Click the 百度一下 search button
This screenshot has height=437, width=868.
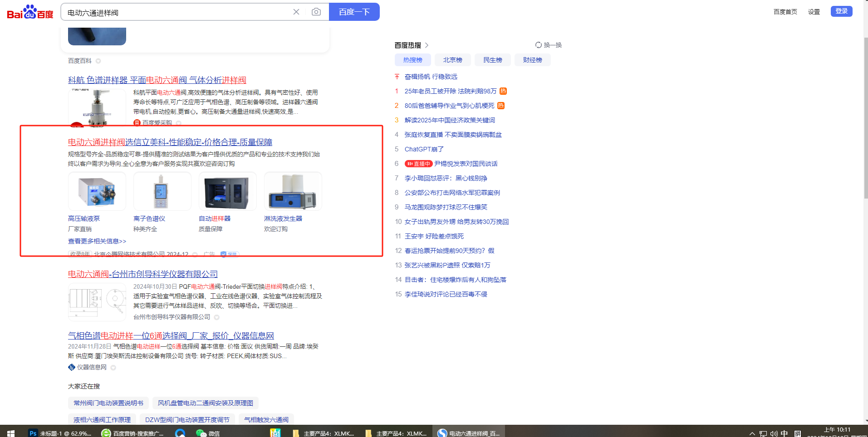point(354,12)
